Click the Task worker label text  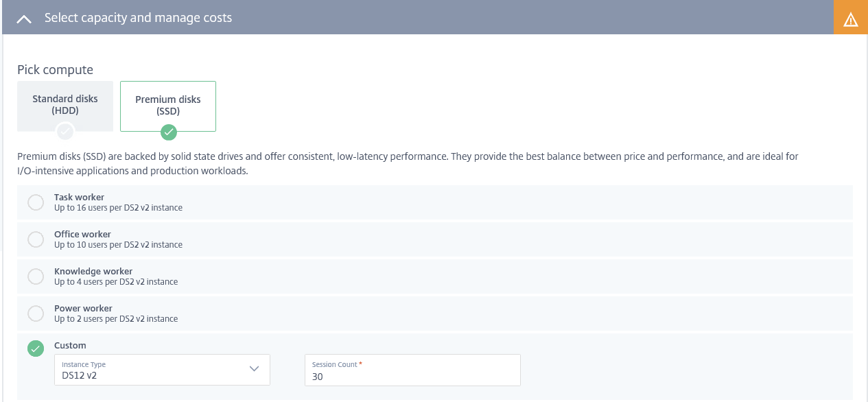tap(79, 198)
